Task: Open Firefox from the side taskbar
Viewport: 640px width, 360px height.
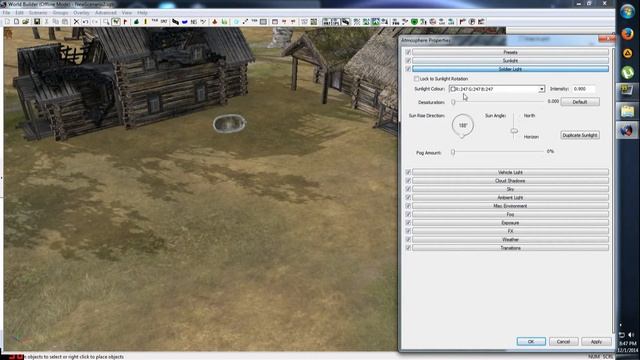Action: 627,33
